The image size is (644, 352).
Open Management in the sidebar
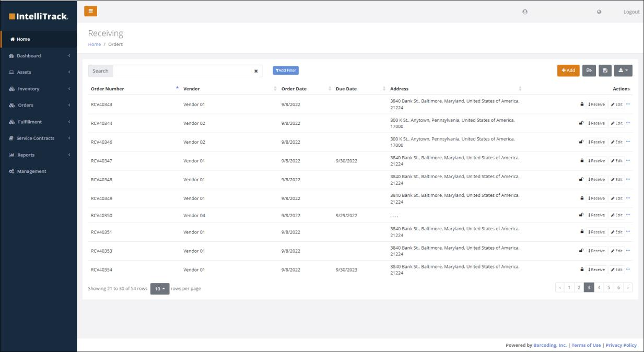point(39,171)
